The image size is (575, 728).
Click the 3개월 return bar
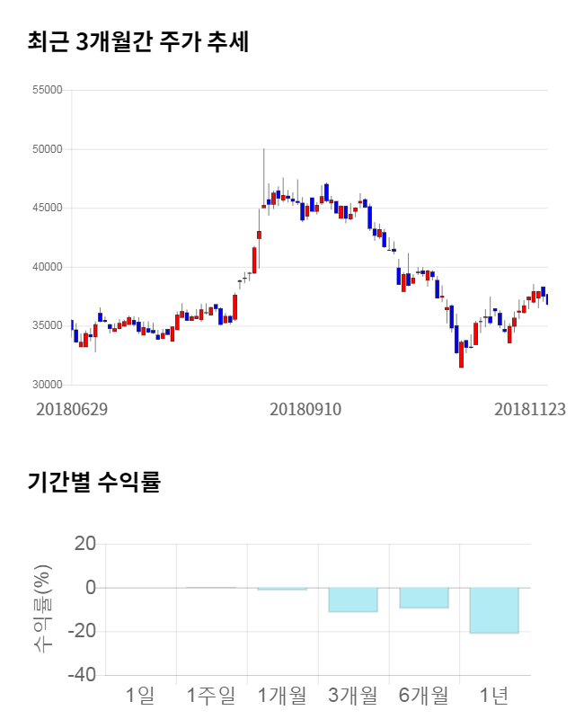(x=353, y=599)
